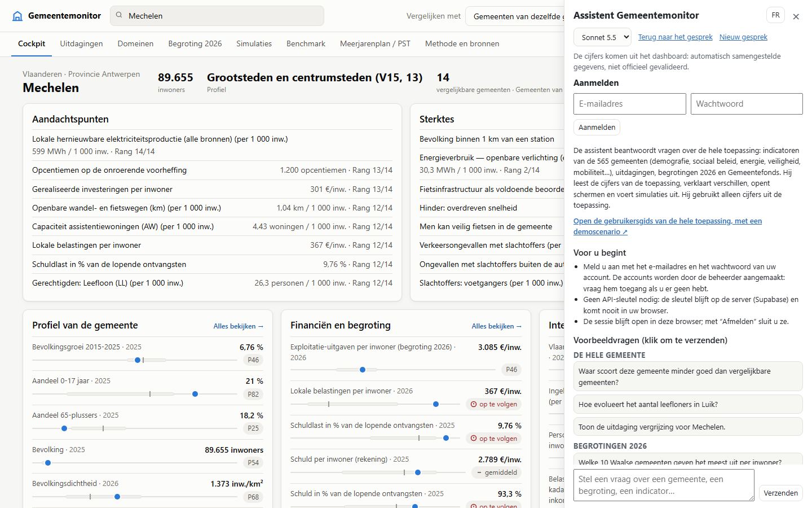Image resolution: width=812 pixels, height=508 pixels.
Task: Click the Aanmelden button
Action: click(x=597, y=128)
